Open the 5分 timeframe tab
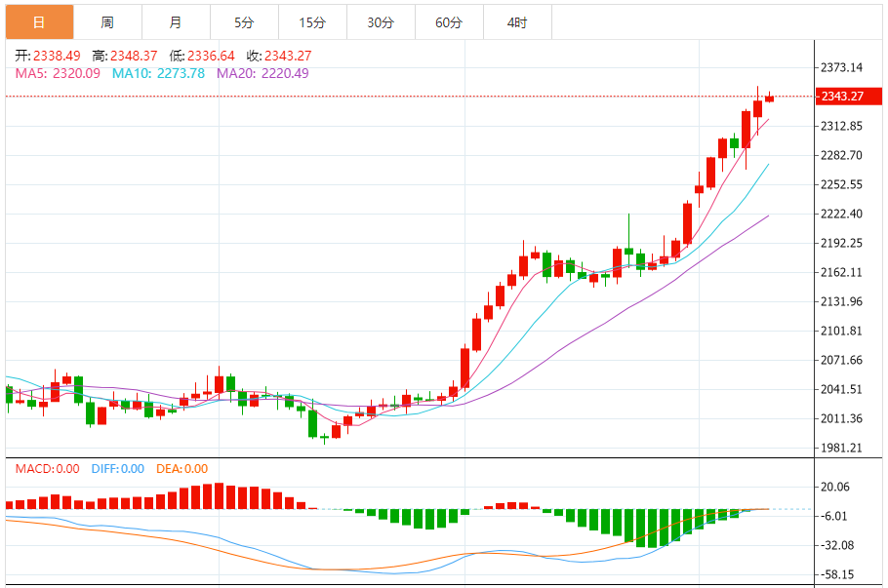Screen dimensions: 888x588 (x=244, y=22)
